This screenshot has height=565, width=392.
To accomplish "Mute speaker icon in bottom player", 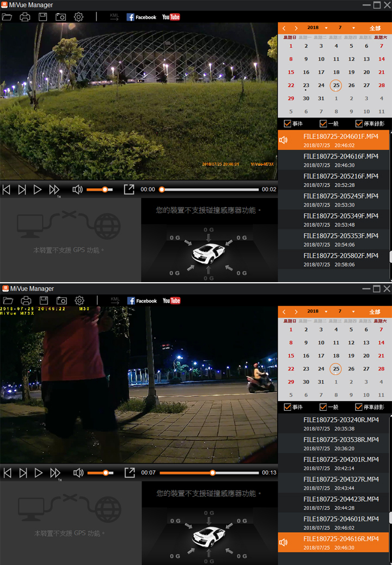I will pos(78,473).
